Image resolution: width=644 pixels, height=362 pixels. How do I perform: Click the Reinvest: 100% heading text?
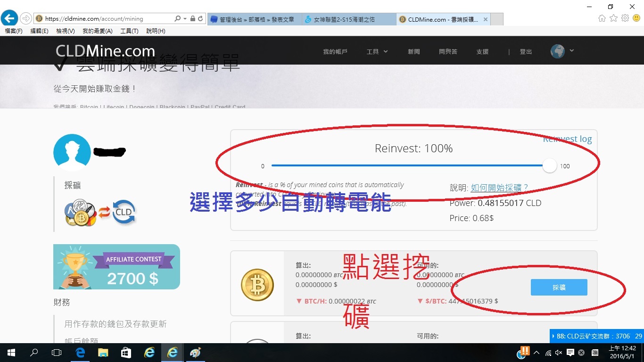[x=413, y=148]
